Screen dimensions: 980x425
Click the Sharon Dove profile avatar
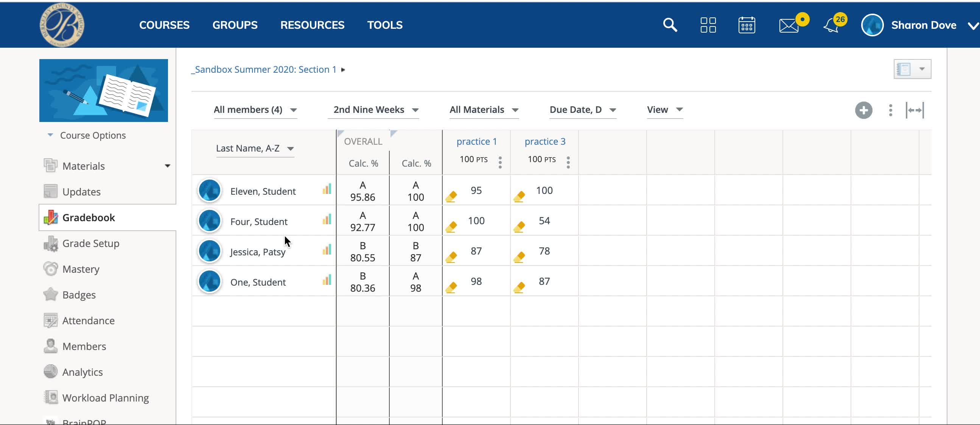[872, 25]
